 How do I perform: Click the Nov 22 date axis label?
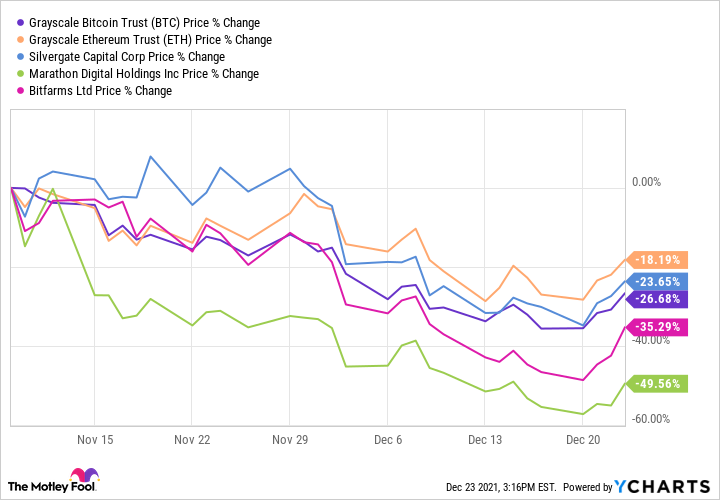pos(190,439)
